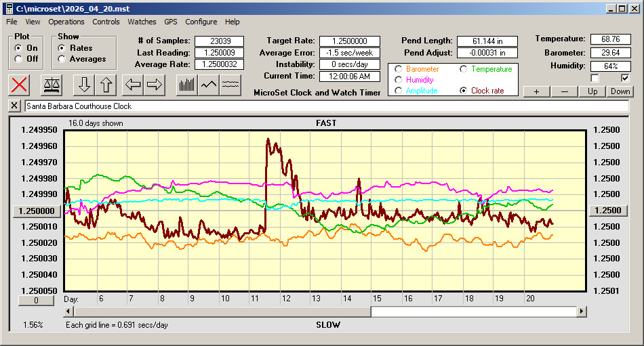Show Averages instead of Rates
The width and height of the screenshot is (644, 346).
coord(62,59)
